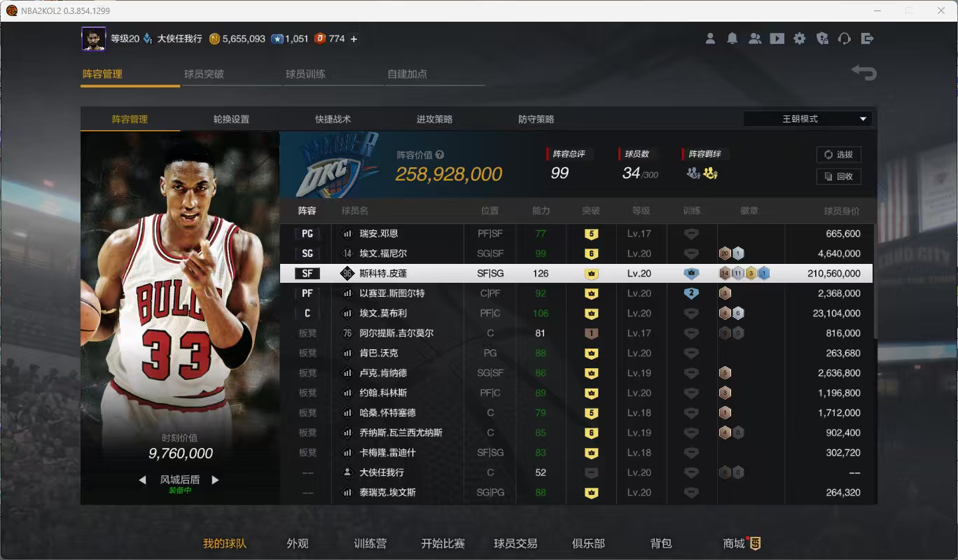Click the plus icon to add currency
The height and width of the screenshot is (560, 958).
click(354, 39)
